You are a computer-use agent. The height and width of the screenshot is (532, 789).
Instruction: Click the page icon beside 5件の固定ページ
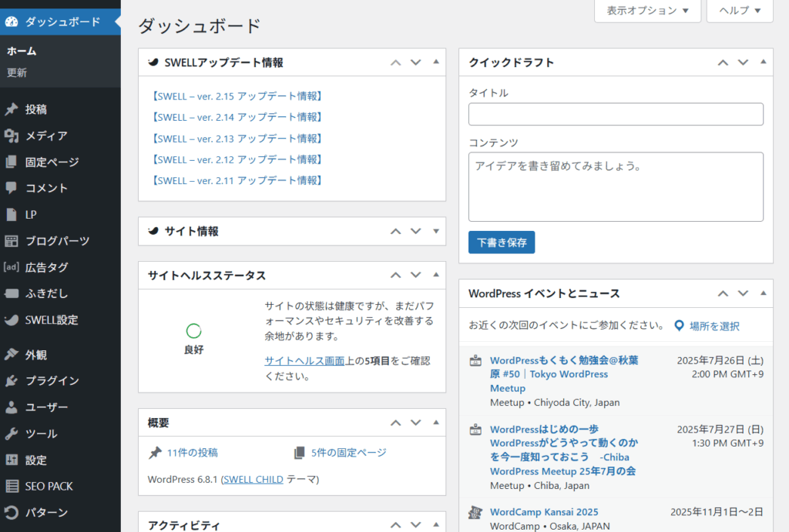click(x=300, y=453)
